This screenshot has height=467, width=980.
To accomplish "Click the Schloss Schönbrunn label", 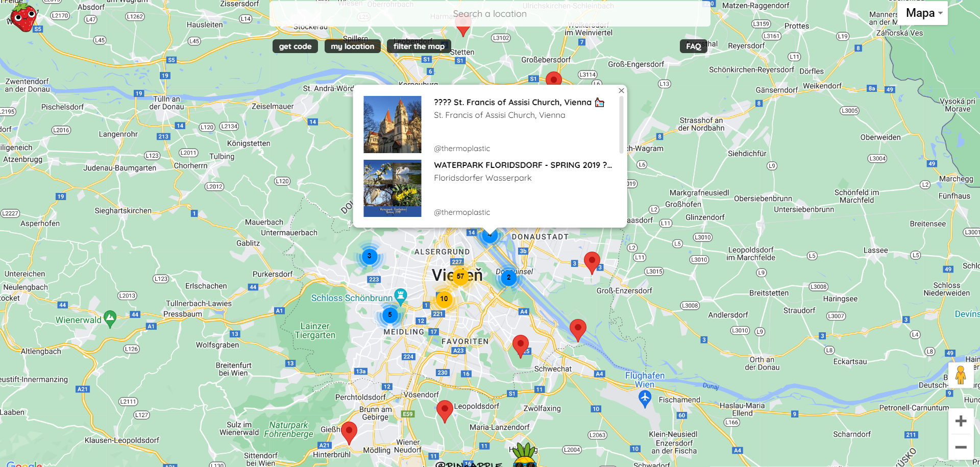I will 352,298.
